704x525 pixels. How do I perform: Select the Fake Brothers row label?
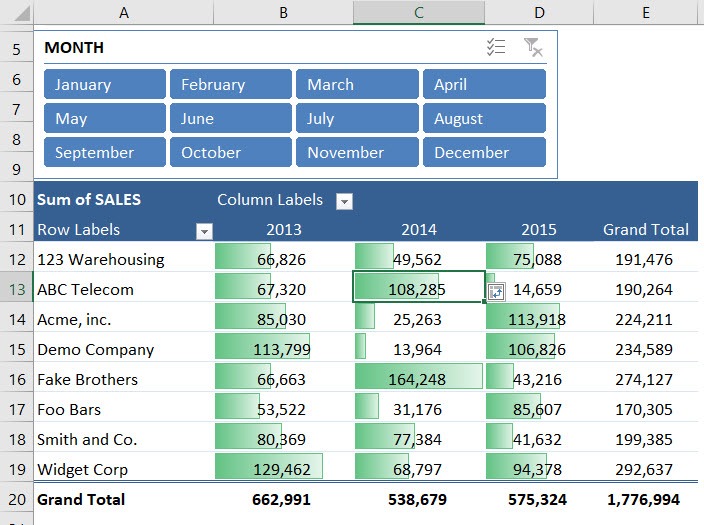pos(123,379)
